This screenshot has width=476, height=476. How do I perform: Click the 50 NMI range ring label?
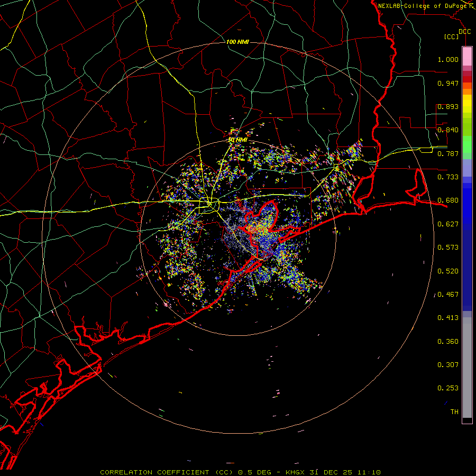coord(237,140)
